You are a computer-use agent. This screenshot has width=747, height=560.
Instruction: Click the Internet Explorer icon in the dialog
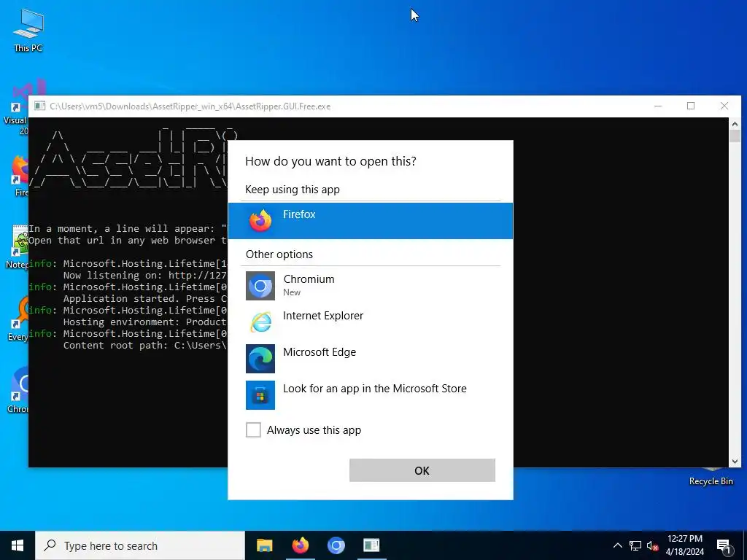260,322
